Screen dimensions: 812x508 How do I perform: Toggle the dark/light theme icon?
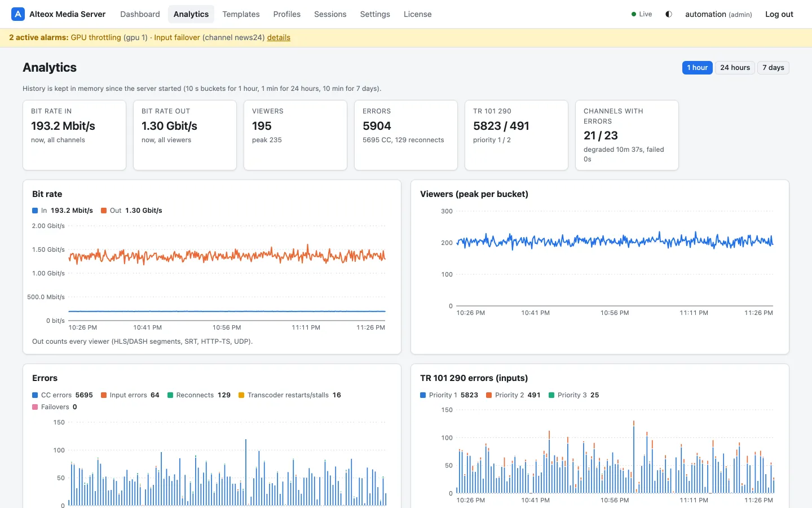point(669,14)
